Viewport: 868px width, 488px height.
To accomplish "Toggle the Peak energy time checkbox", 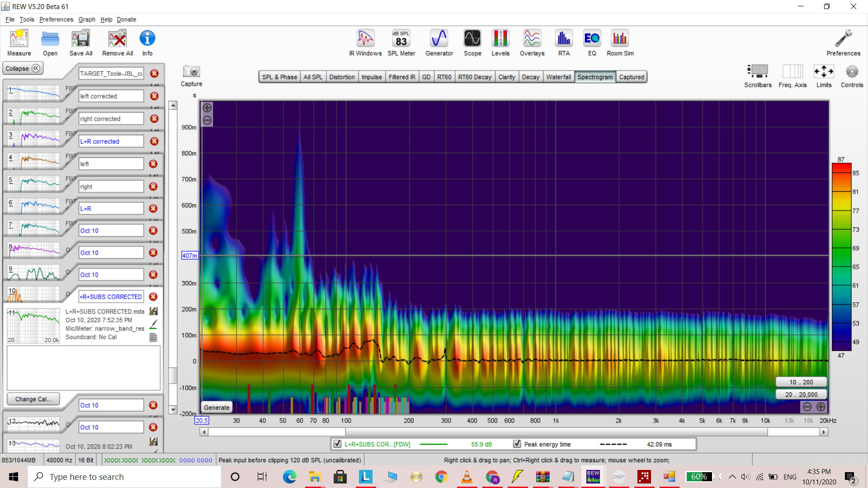I will coord(517,444).
